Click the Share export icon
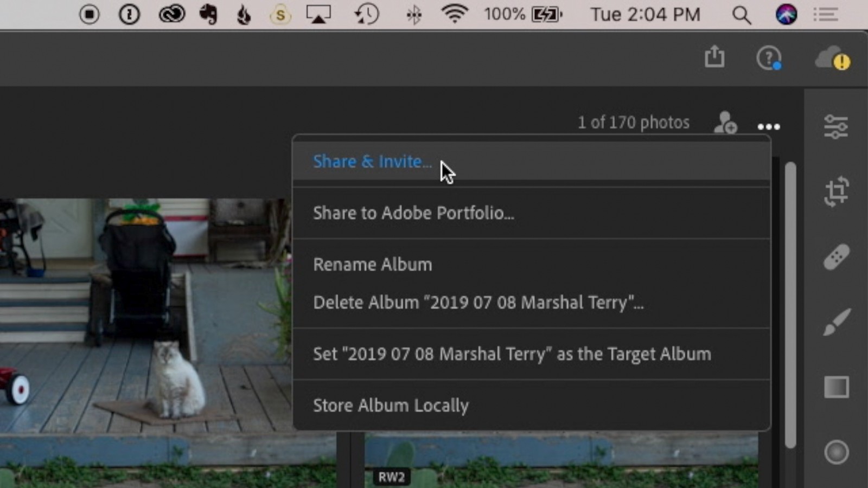 click(x=714, y=57)
